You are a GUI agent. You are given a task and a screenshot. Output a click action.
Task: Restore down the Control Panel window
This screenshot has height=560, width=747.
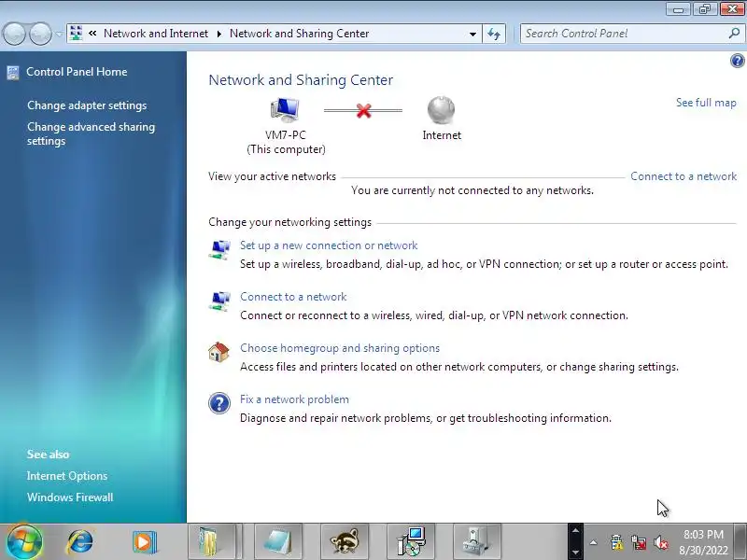(705, 9)
